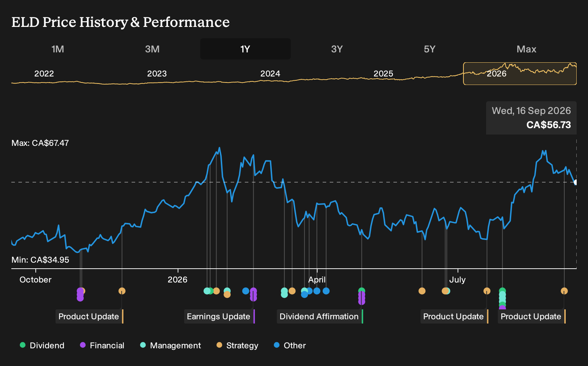
Task: Jump to 2025 in the overview chart
Action: click(383, 74)
